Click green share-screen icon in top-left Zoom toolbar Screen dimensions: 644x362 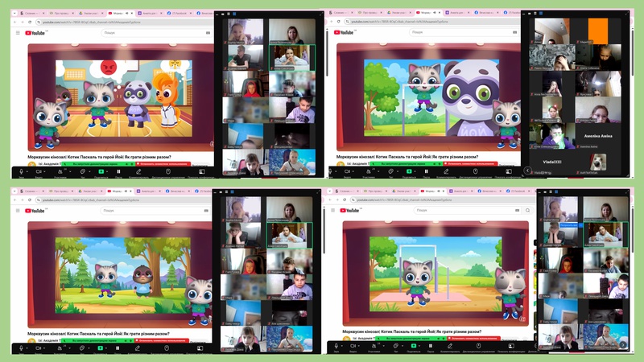pyautogui.click(x=101, y=171)
